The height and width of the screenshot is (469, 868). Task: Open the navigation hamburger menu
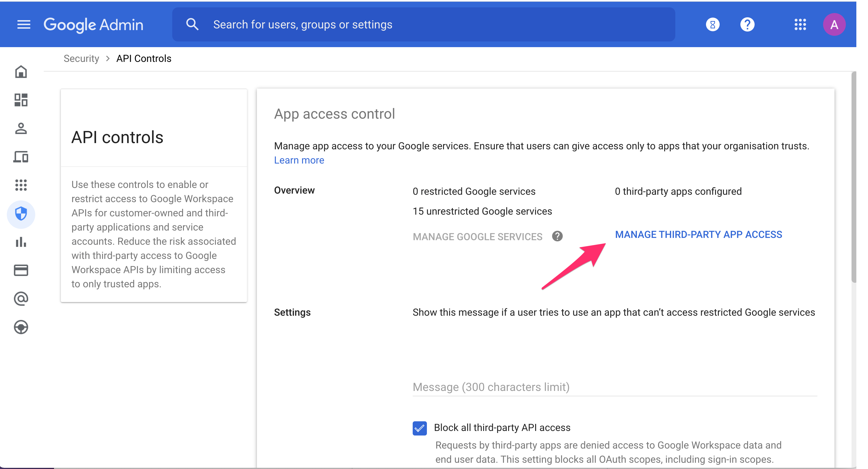point(23,24)
